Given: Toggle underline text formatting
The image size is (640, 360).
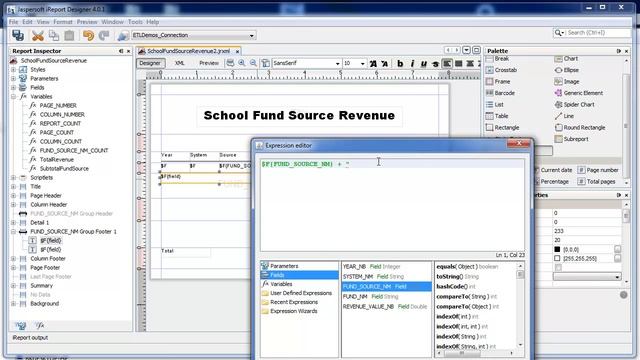Looking at the screenshot, I should click(x=424, y=64).
